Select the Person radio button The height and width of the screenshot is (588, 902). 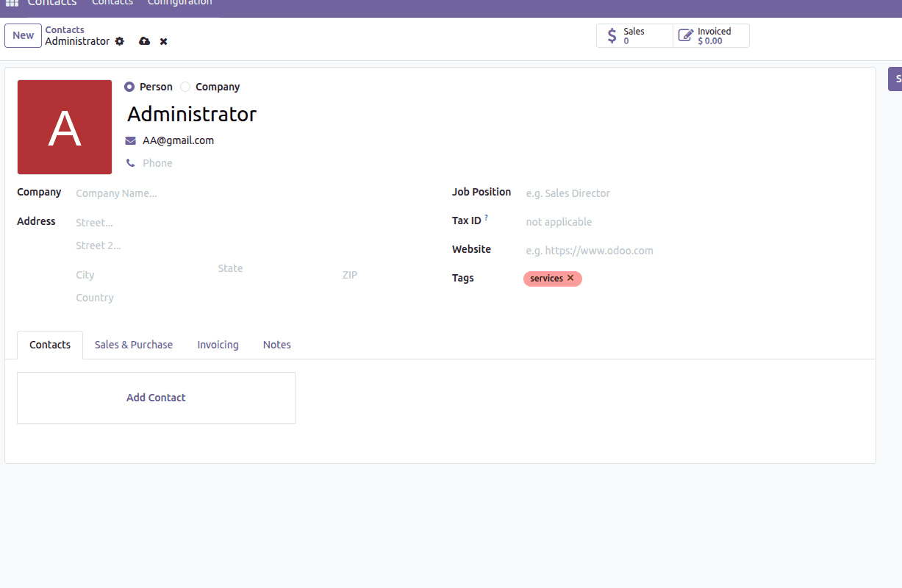[129, 86]
